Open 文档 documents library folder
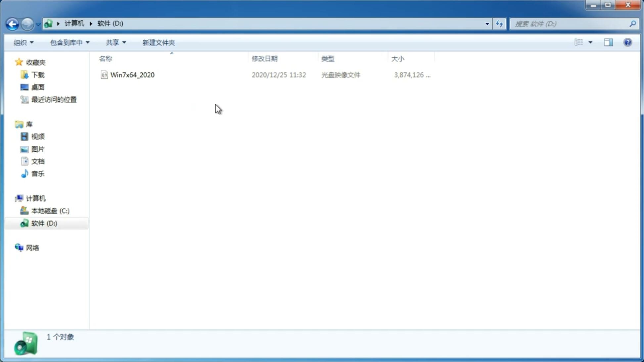The image size is (644, 362). (x=38, y=161)
